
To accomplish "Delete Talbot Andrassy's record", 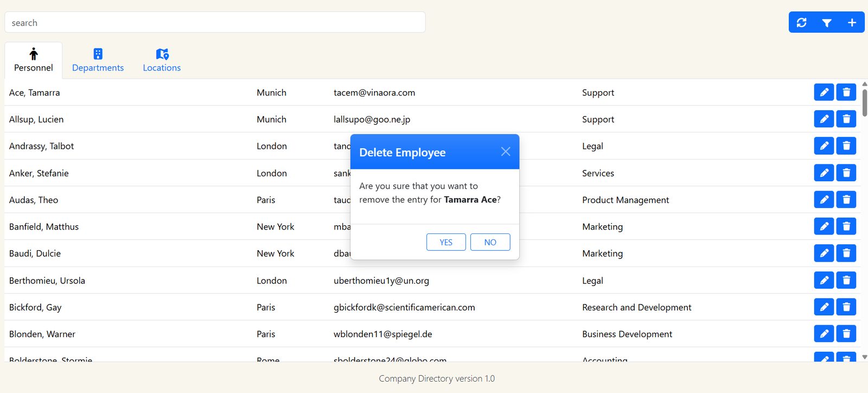I will (846, 145).
